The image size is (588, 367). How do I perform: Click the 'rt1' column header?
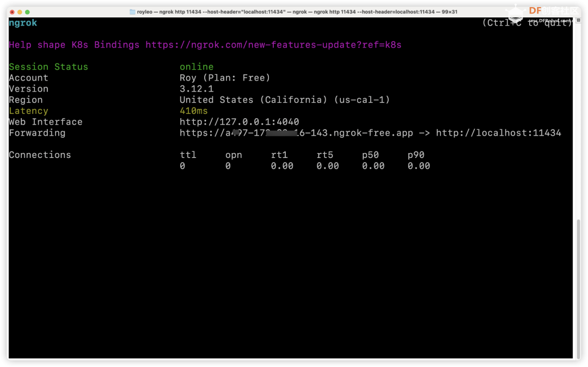click(279, 155)
